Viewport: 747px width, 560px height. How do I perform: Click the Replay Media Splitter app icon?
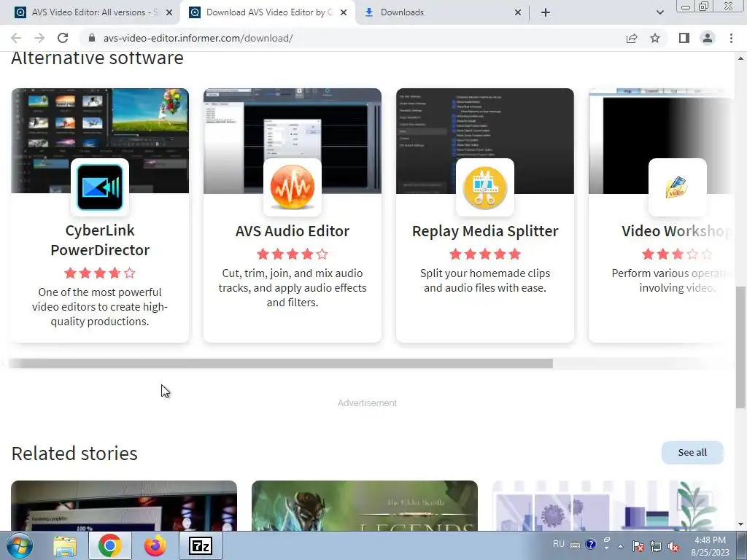tap(485, 187)
